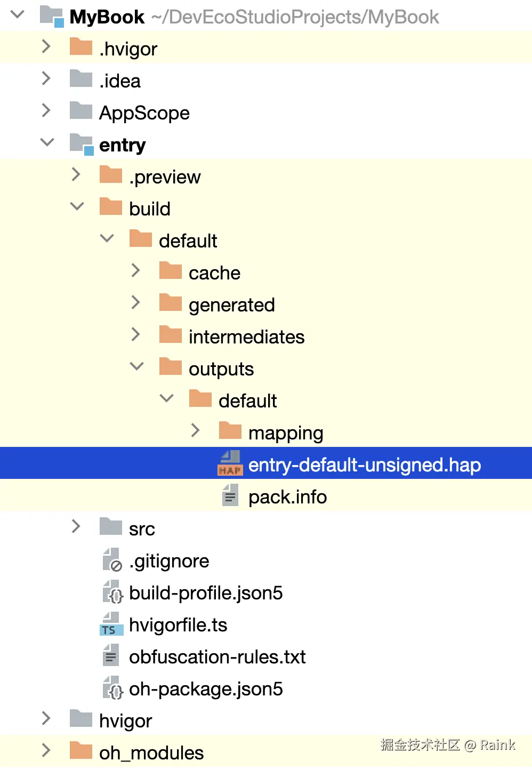Click the JSON icon beside oh-package.json5
532x769 pixels.
coord(112,688)
